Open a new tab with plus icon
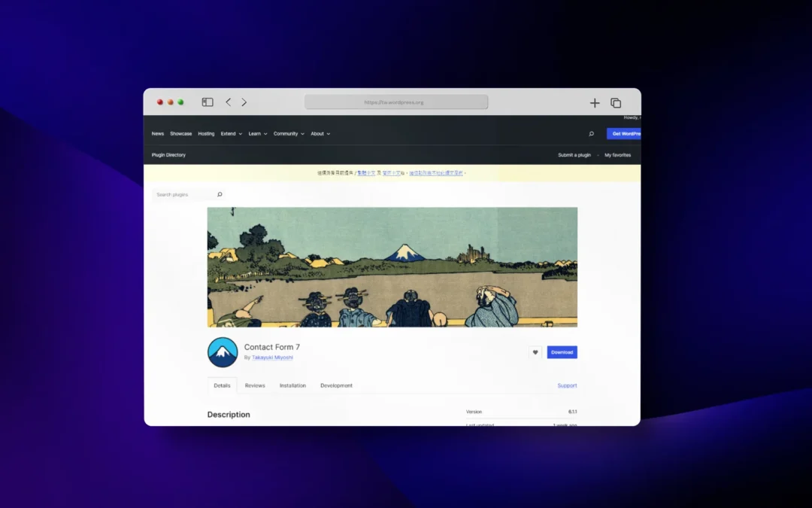 pyautogui.click(x=595, y=102)
